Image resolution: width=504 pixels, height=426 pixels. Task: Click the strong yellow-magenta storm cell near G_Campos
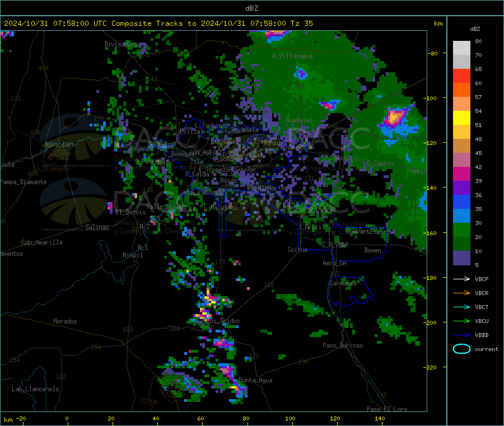(395, 117)
